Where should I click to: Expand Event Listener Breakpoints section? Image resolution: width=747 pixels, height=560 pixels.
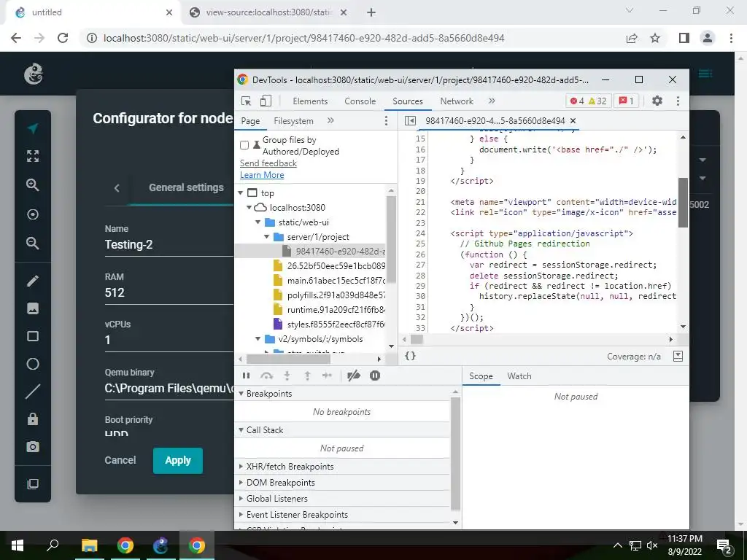(x=241, y=515)
